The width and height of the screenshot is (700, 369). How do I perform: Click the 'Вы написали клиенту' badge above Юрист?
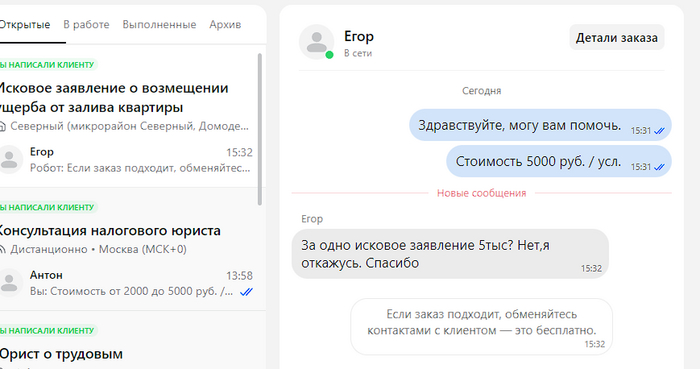pos(48,331)
